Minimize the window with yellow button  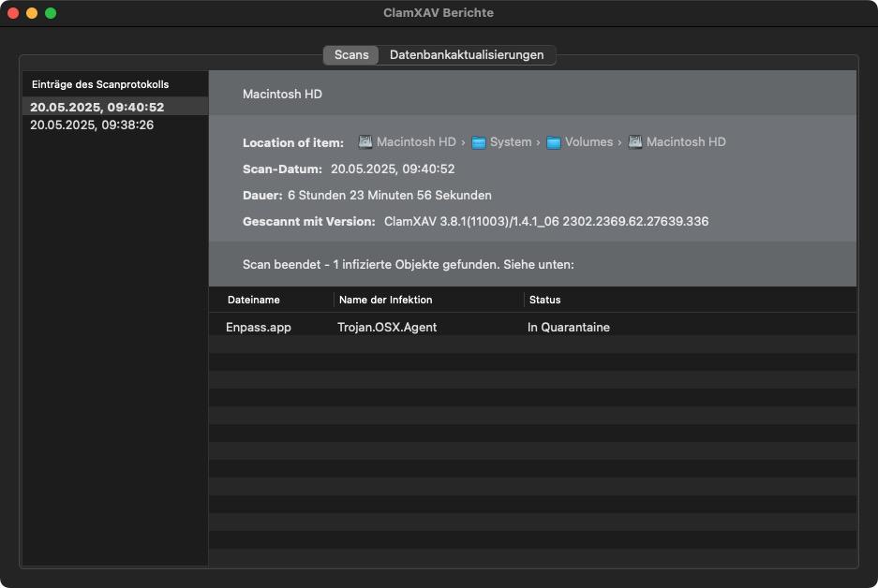32,13
